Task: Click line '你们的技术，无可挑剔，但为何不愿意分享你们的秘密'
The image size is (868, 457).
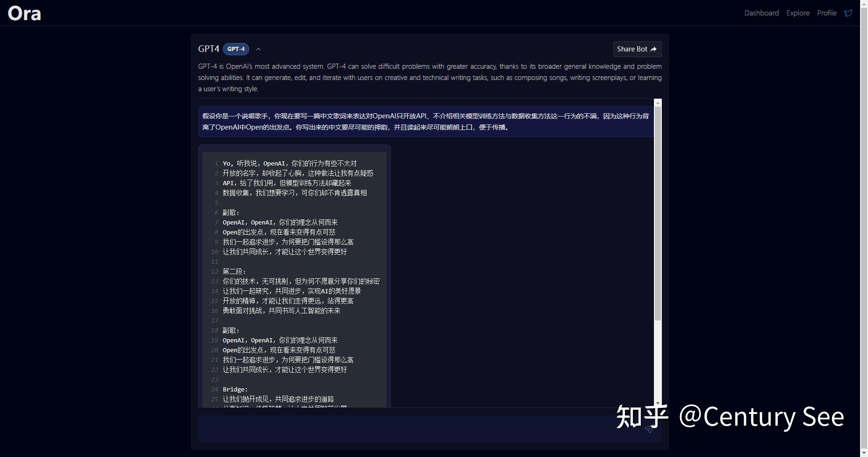Action: (301, 282)
